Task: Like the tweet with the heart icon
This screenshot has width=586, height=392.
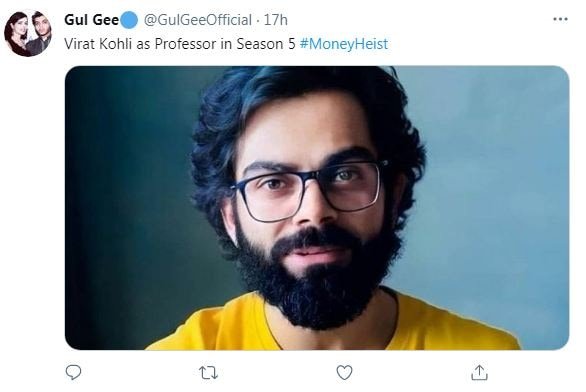Action: point(344,373)
